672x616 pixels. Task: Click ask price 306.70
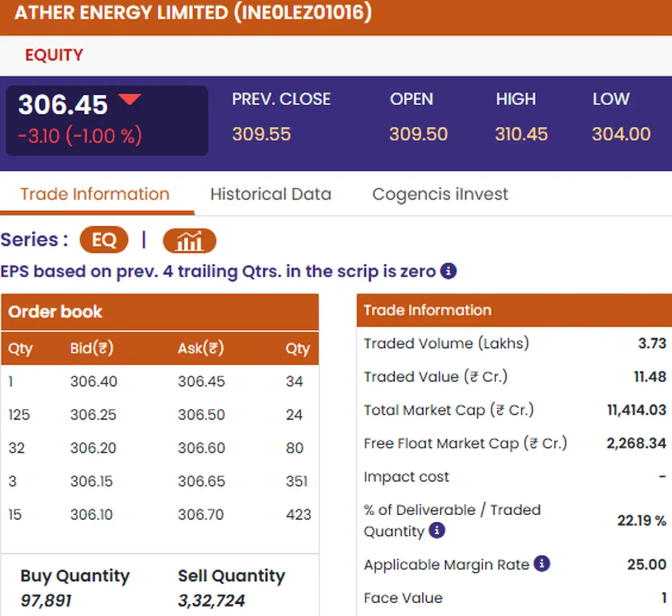pos(200,515)
